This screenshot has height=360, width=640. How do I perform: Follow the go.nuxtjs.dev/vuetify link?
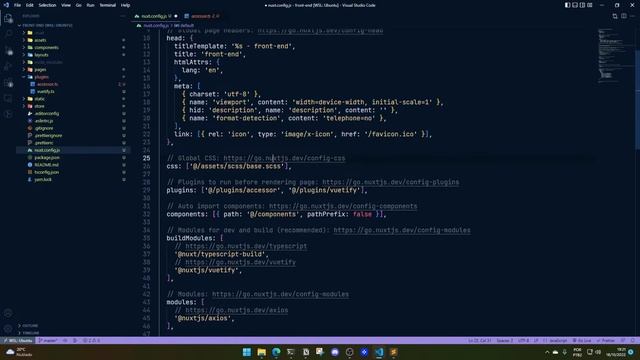pyautogui.click(x=240, y=262)
